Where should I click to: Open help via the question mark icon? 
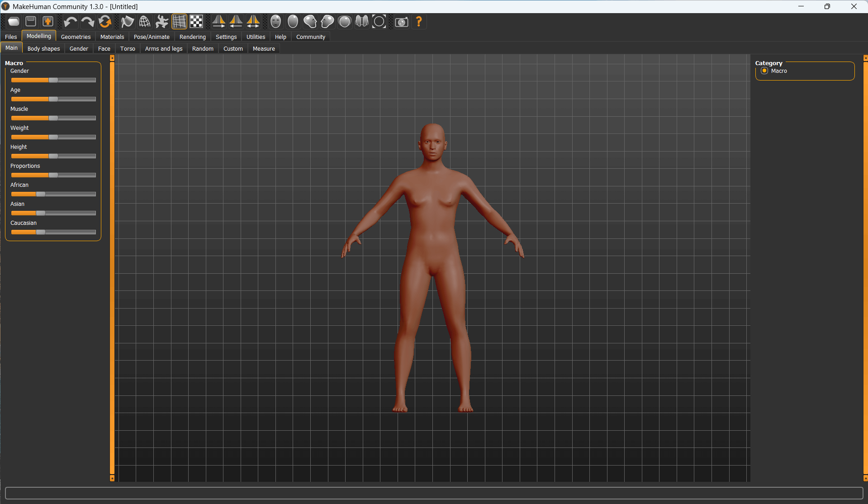pyautogui.click(x=419, y=22)
